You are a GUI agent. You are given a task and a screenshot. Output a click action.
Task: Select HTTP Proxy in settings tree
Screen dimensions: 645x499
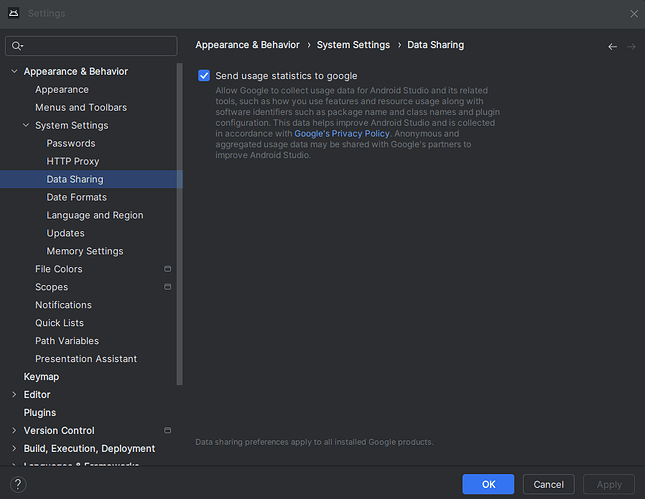73,161
